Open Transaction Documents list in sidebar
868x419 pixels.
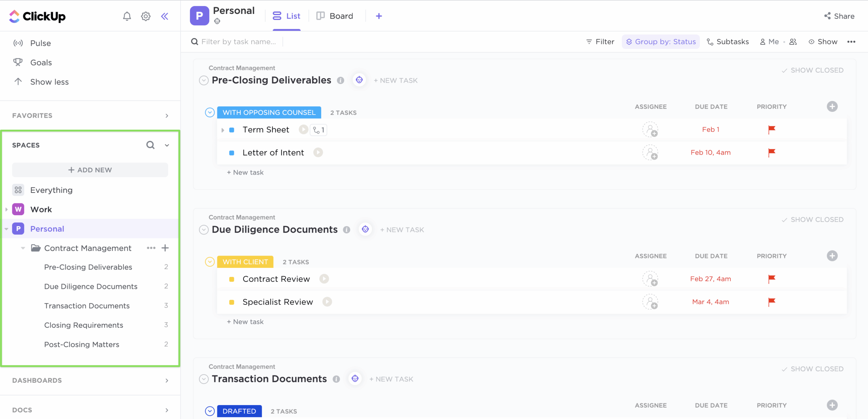87,306
